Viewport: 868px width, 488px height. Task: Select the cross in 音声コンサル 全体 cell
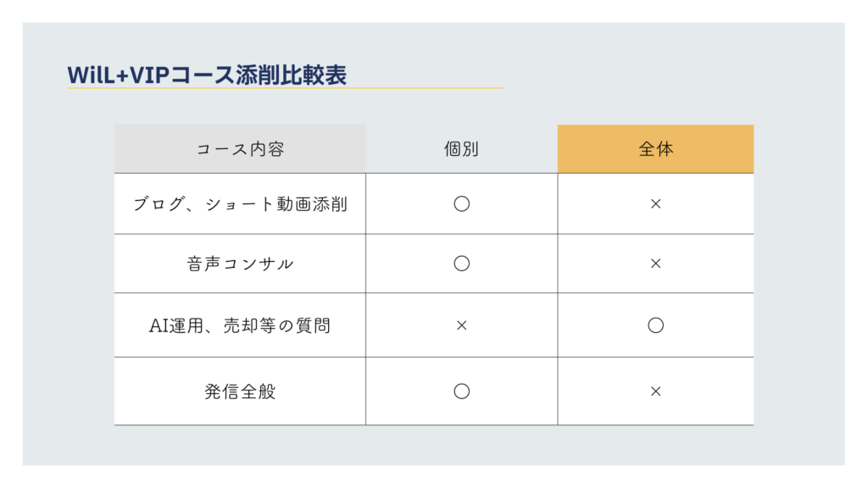tap(655, 263)
